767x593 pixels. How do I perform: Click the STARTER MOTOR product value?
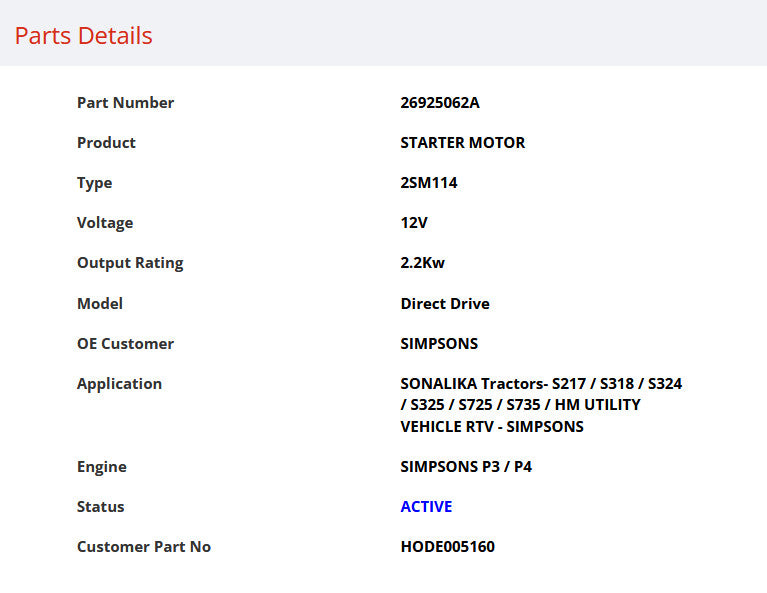[463, 142]
